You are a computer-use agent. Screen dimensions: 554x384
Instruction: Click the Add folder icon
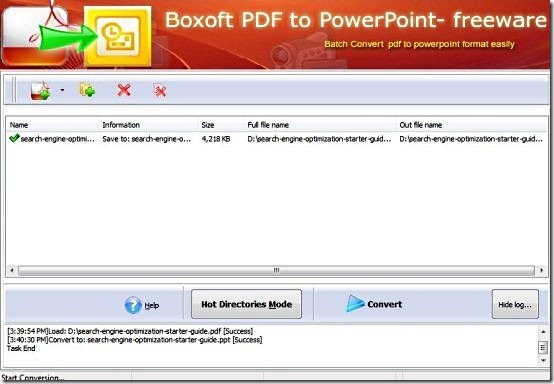[x=87, y=90]
